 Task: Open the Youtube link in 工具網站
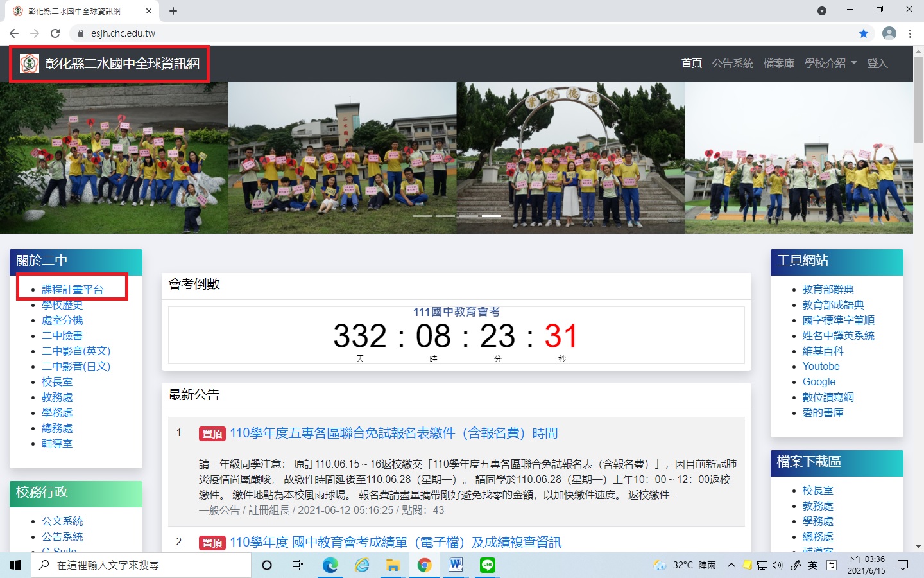pos(821,367)
